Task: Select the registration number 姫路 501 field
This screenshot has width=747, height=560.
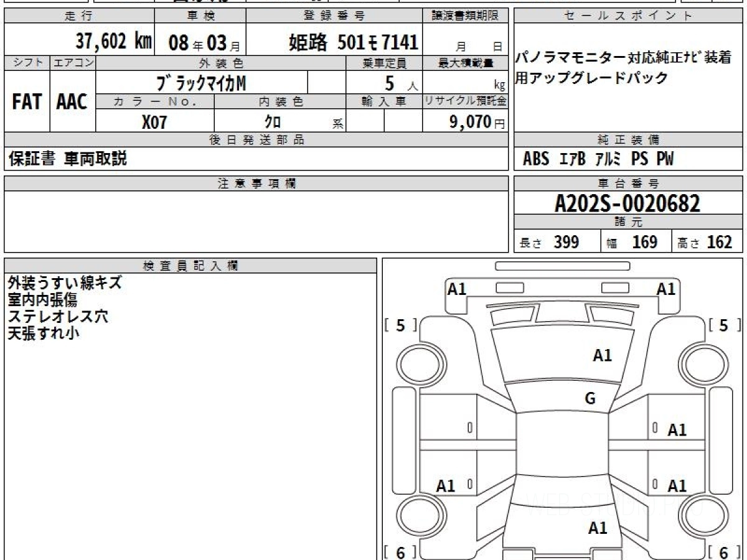Action: click(x=353, y=42)
